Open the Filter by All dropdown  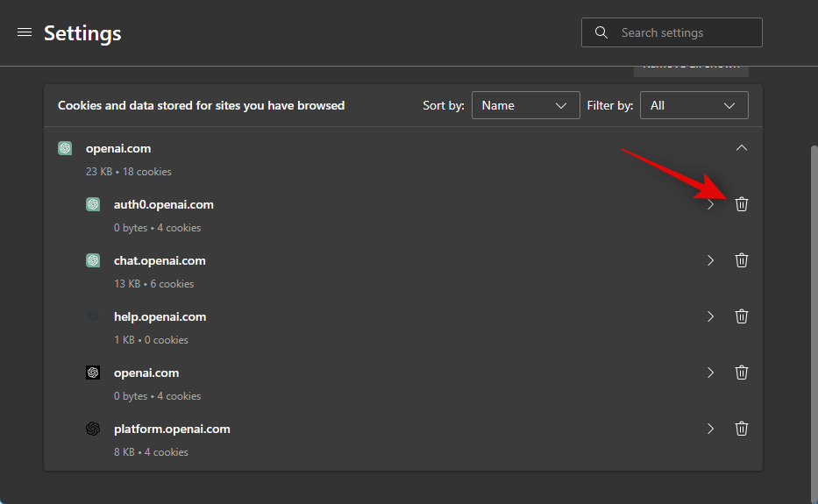point(694,105)
